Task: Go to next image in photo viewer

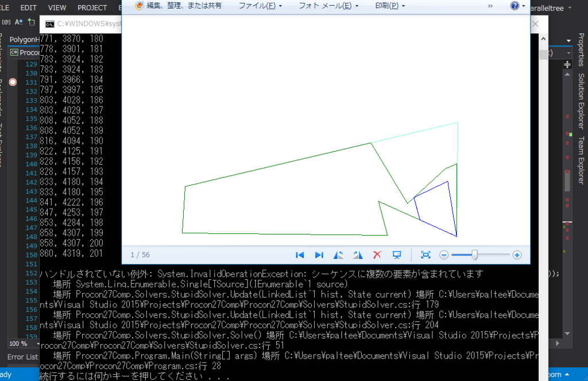Action: click(319, 255)
